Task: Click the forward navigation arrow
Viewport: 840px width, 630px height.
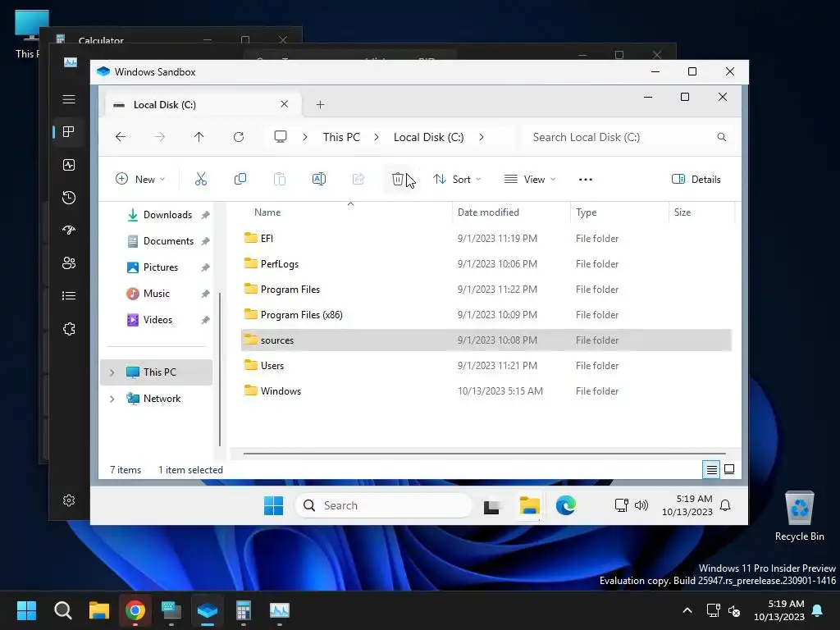Action: pyautogui.click(x=160, y=137)
